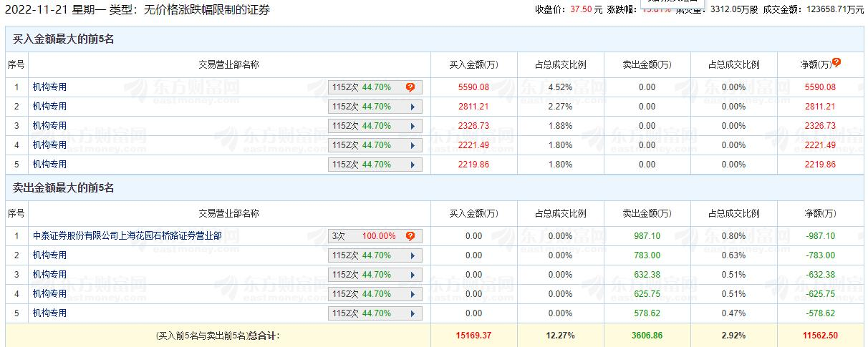Click the arrow icon in the 2326.73 buy row
This screenshot has height=347, width=868.
click(413, 126)
